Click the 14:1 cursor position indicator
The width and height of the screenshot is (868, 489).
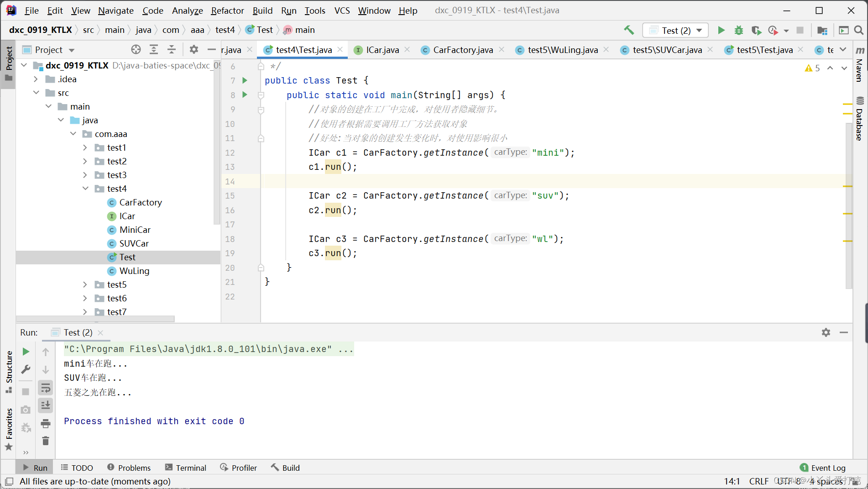(x=732, y=481)
